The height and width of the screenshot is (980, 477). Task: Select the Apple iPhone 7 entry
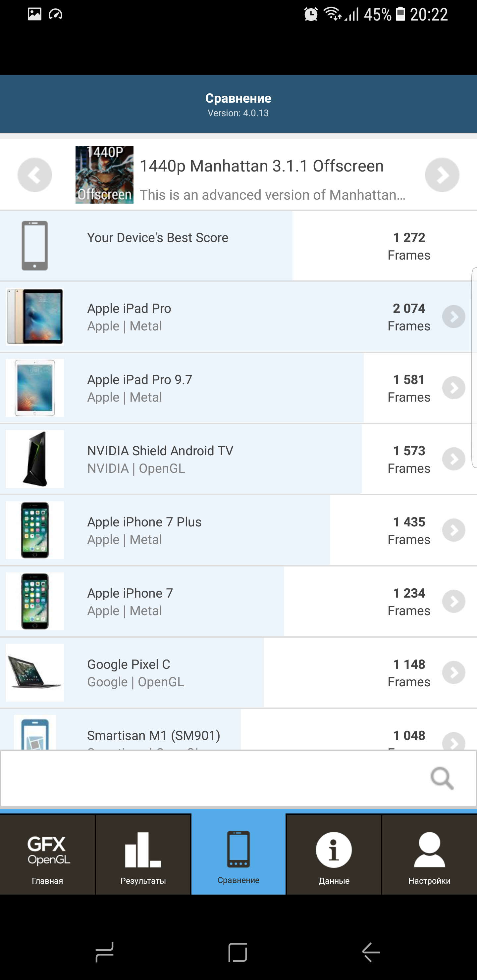[x=238, y=601]
